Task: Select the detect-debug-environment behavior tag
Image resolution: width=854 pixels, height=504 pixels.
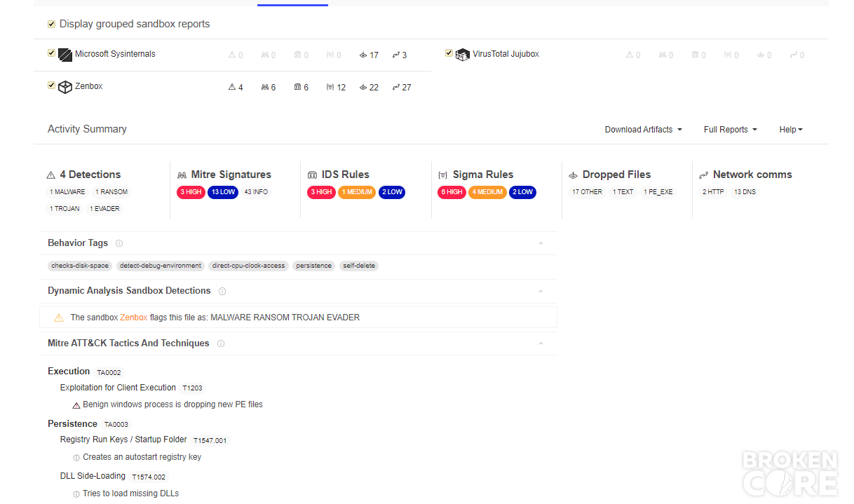Action: 161,266
